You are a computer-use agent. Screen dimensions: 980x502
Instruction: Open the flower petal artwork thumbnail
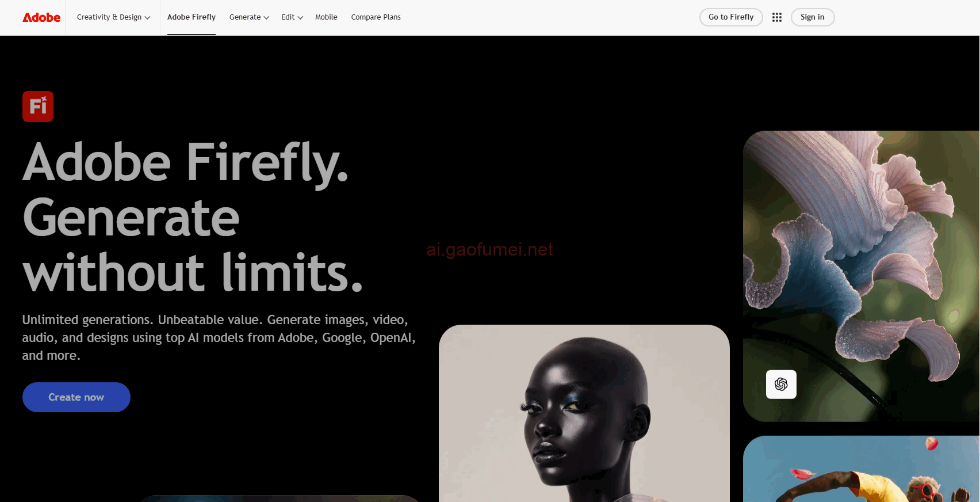click(x=861, y=276)
